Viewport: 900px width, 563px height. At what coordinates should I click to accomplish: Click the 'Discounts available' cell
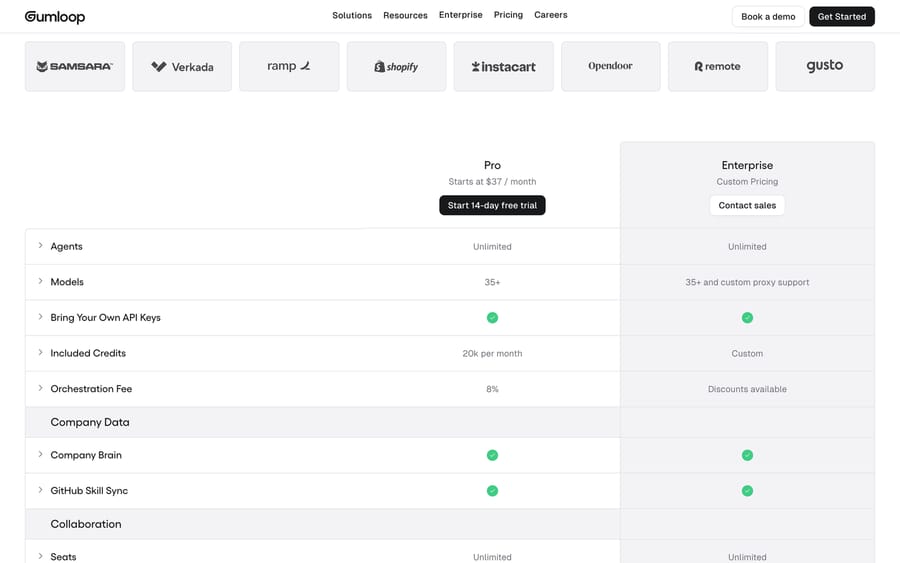coord(747,389)
